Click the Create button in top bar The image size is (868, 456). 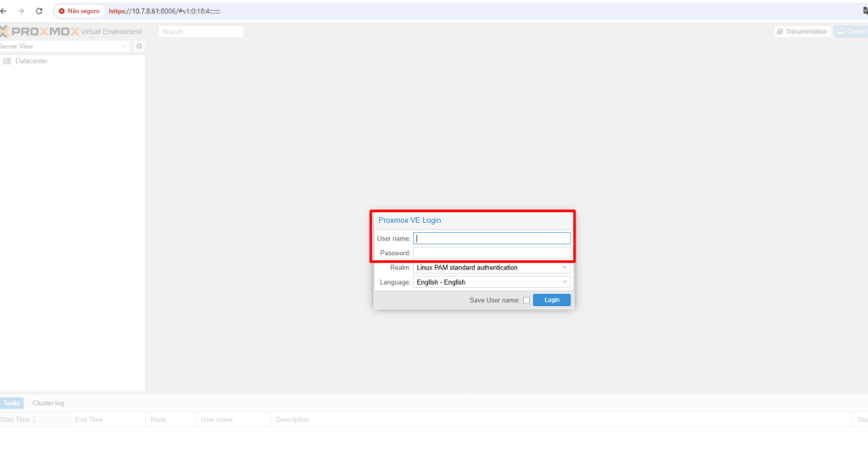click(x=852, y=31)
